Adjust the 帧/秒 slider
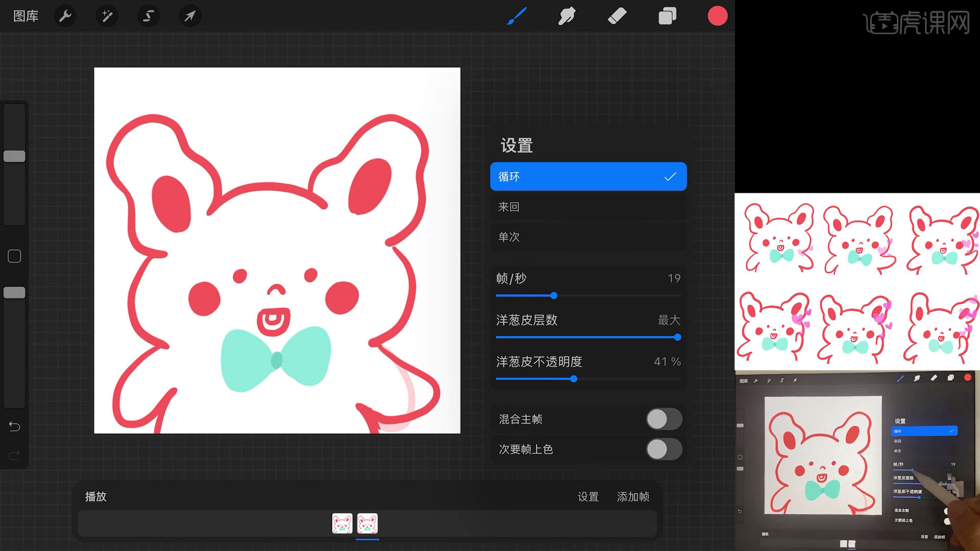This screenshot has width=980, height=551. tap(554, 295)
